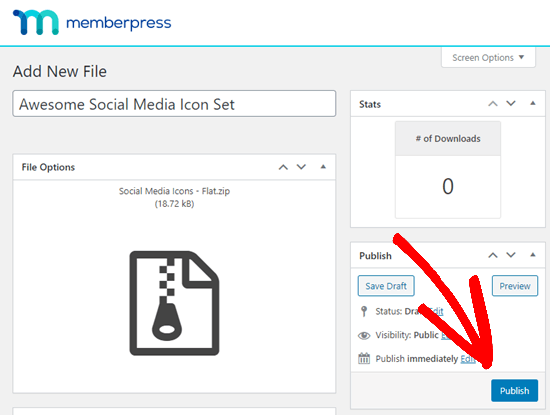Collapse the Publish panel
Image resolution: width=550 pixels, height=415 pixels.
click(x=533, y=255)
